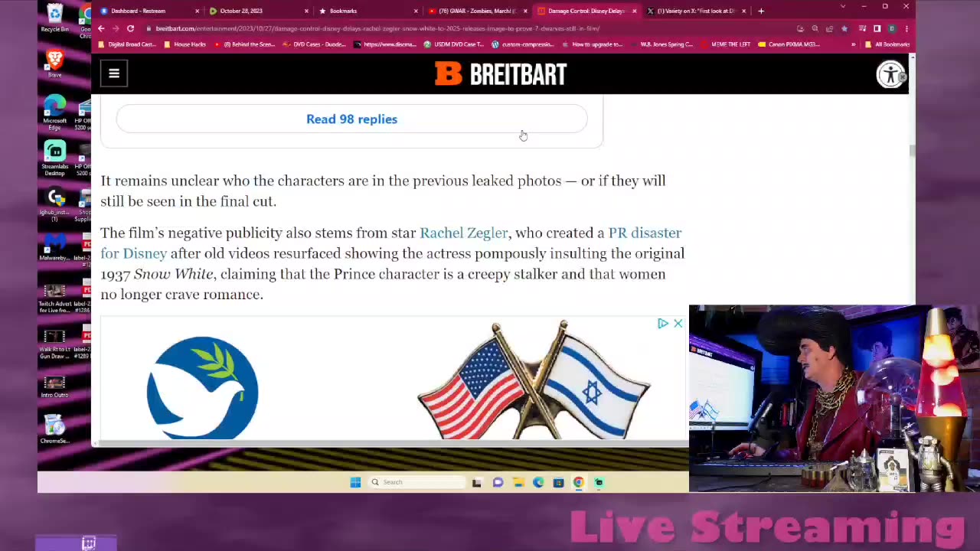The height and width of the screenshot is (551, 980).
Task: Open the Chat icon on the taskbar
Action: pos(498,482)
